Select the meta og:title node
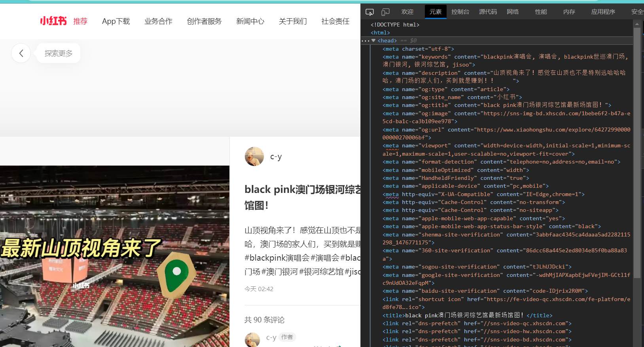 pyautogui.click(x=497, y=105)
